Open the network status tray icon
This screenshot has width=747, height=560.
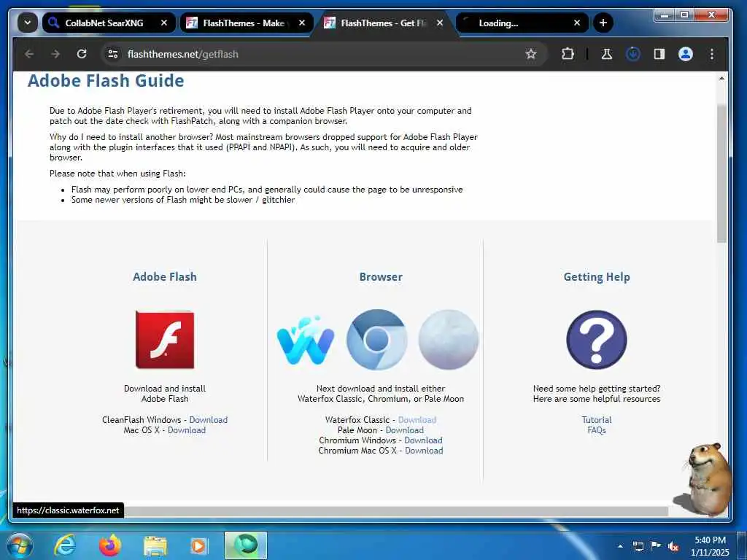click(638, 546)
